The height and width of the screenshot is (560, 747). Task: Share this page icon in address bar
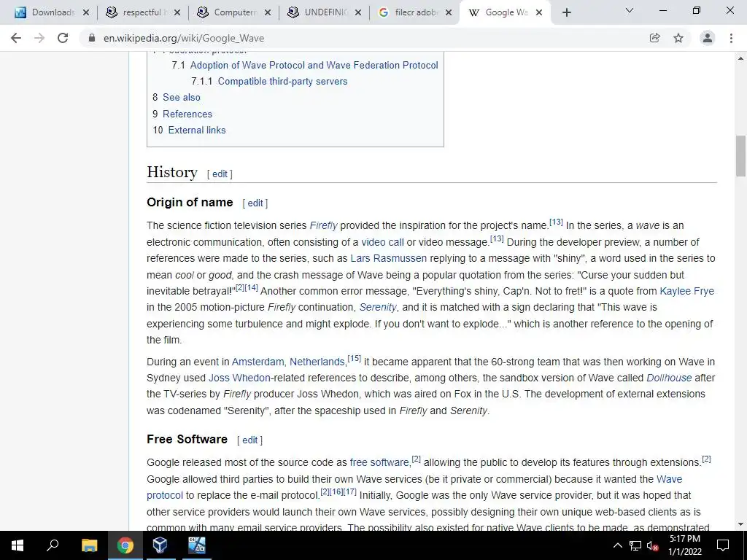coord(655,38)
